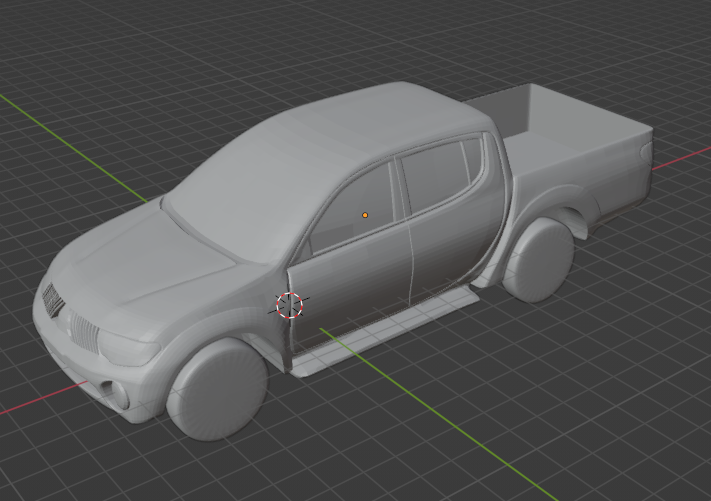The height and width of the screenshot is (501, 711).
Task: Click the truck's front wheel
Action: point(218,389)
